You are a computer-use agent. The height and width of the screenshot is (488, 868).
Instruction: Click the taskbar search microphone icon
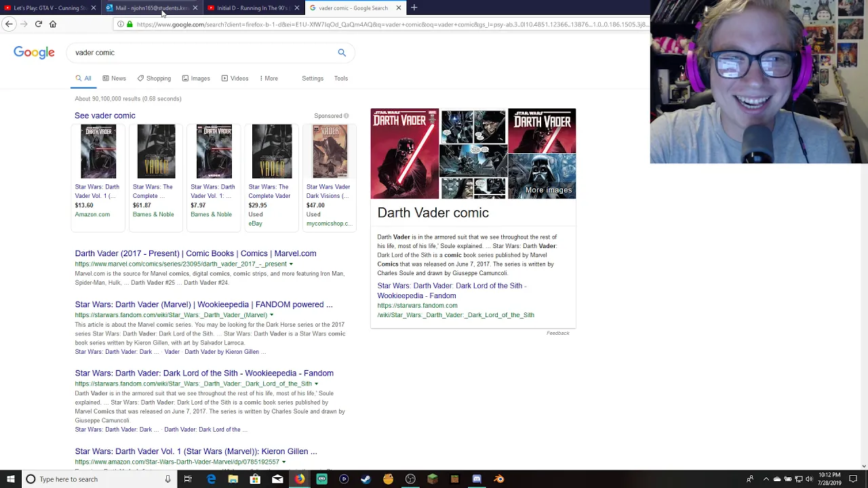click(x=167, y=479)
